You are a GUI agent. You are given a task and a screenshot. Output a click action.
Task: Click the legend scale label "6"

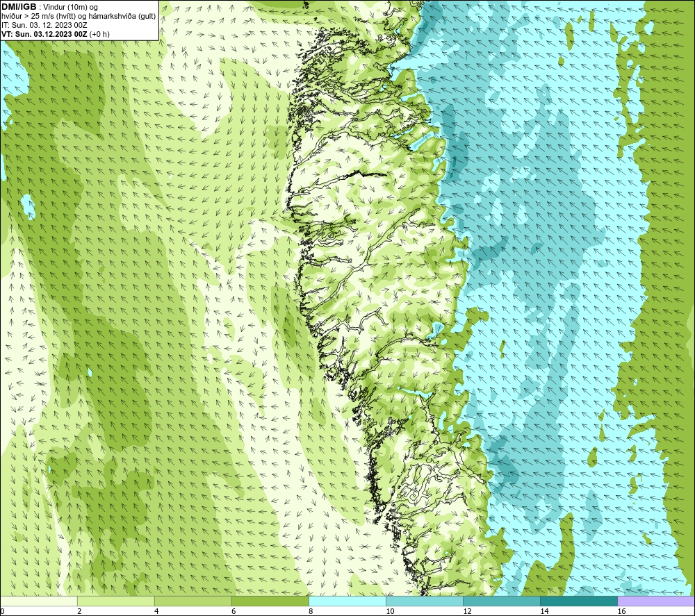(234, 612)
